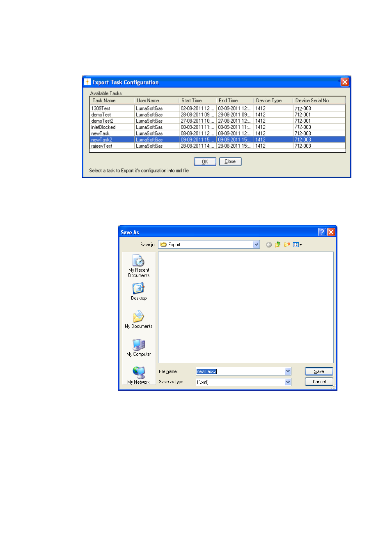Open My Documents in the places bar

click(139, 320)
